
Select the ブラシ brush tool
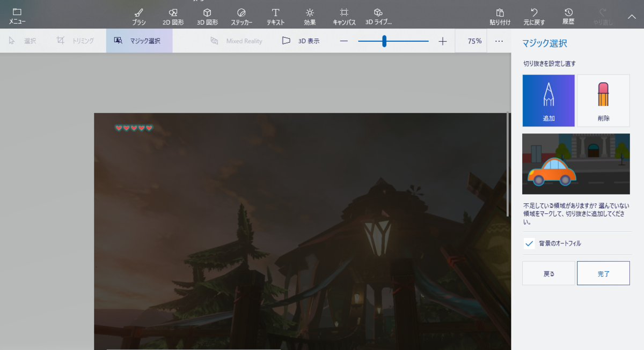point(138,17)
